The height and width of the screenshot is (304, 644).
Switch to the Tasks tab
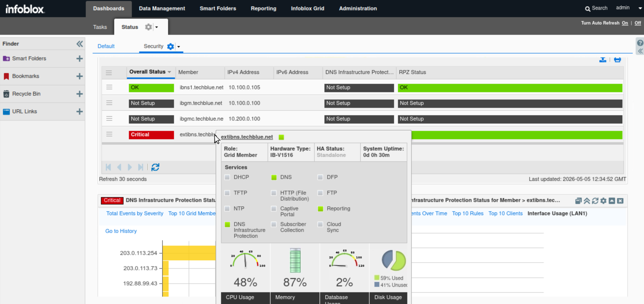[x=100, y=27]
